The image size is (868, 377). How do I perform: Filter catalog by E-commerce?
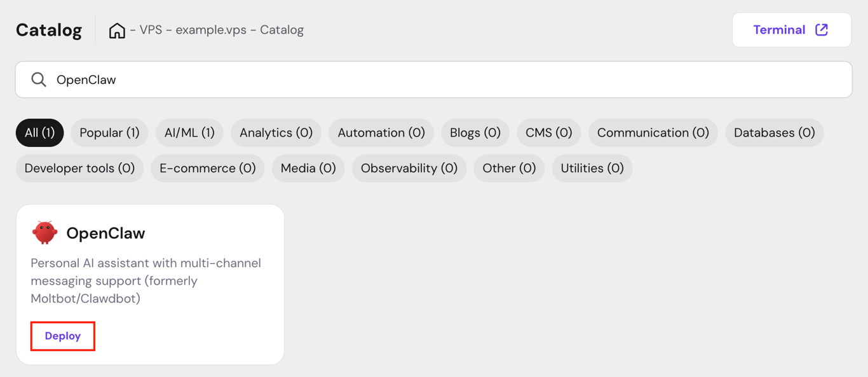[207, 168]
